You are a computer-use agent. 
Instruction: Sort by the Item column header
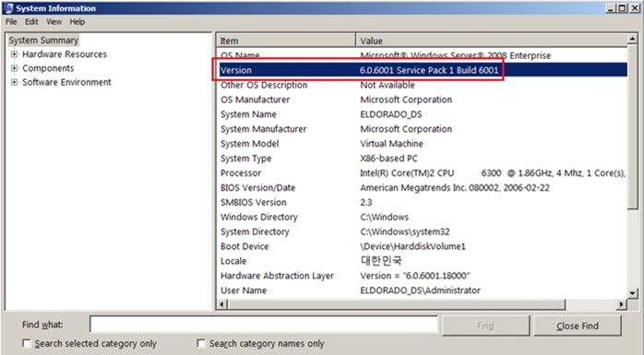[x=286, y=41]
